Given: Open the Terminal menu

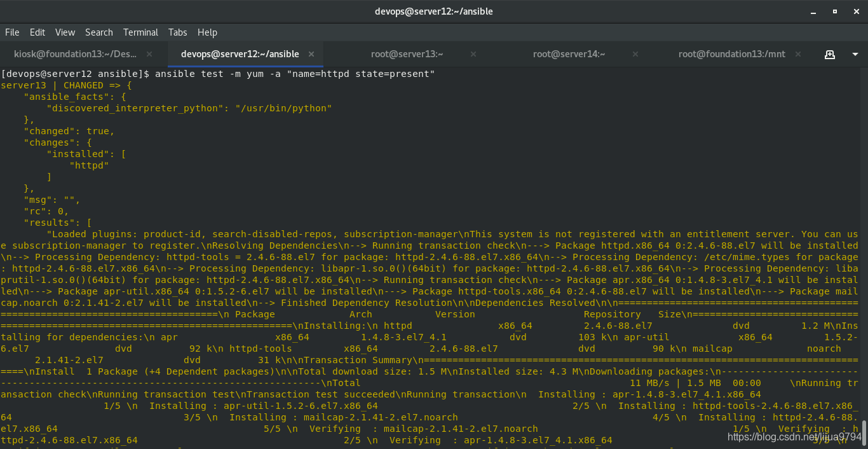Looking at the screenshot, I should 140,32.
